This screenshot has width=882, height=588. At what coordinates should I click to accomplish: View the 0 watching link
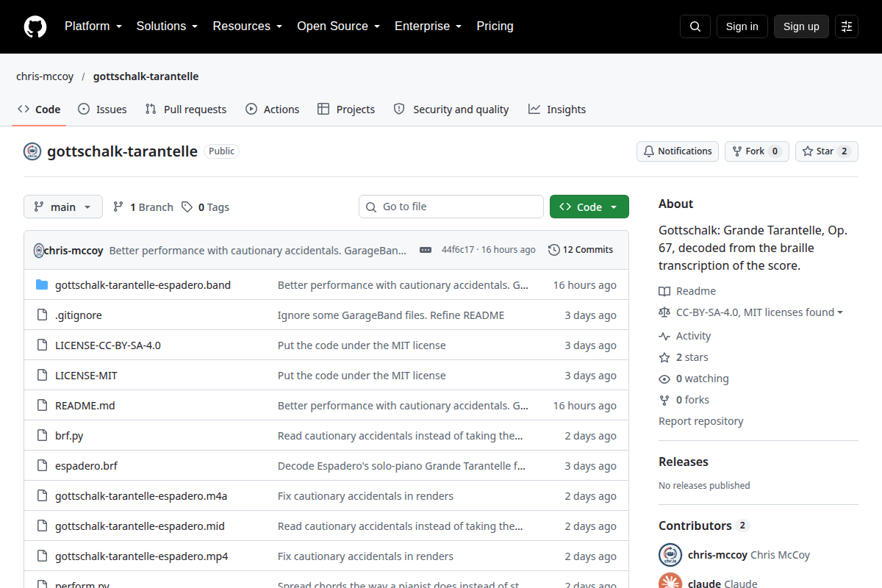[x=694, y=379]
